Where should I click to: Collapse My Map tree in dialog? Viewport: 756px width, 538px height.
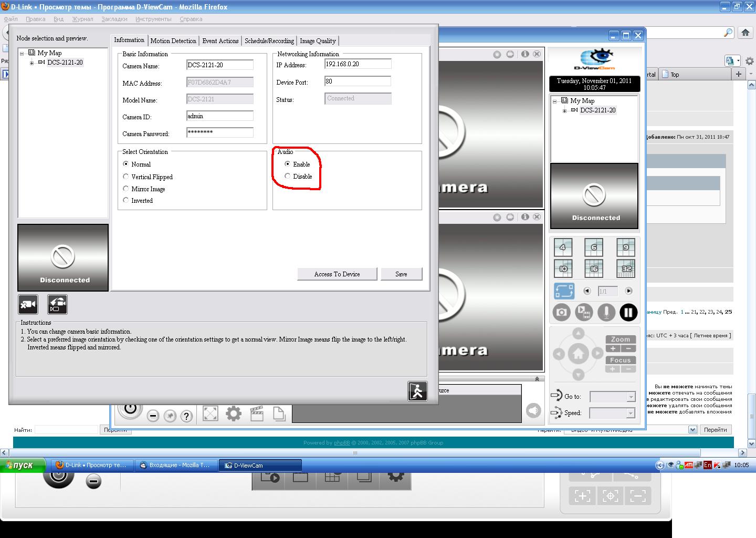tap(22, 54)
